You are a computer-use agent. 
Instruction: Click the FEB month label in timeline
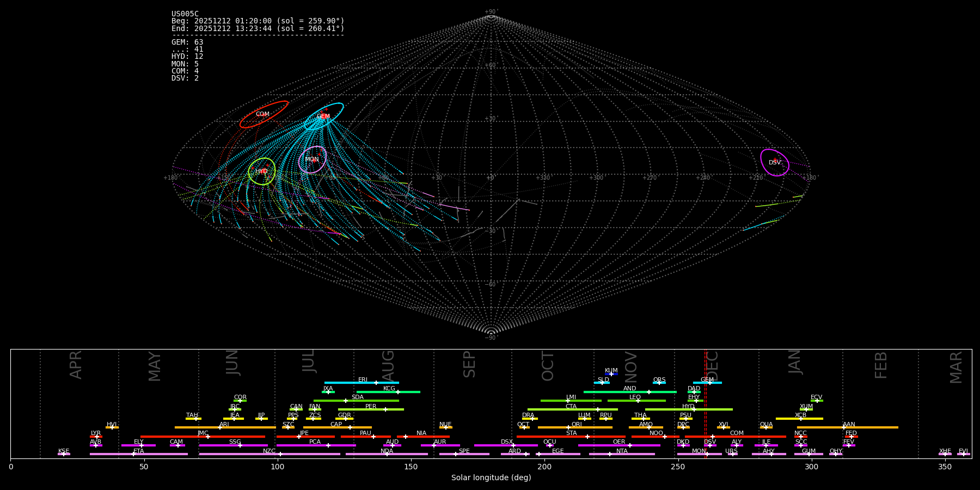click(x=881, y=365)
